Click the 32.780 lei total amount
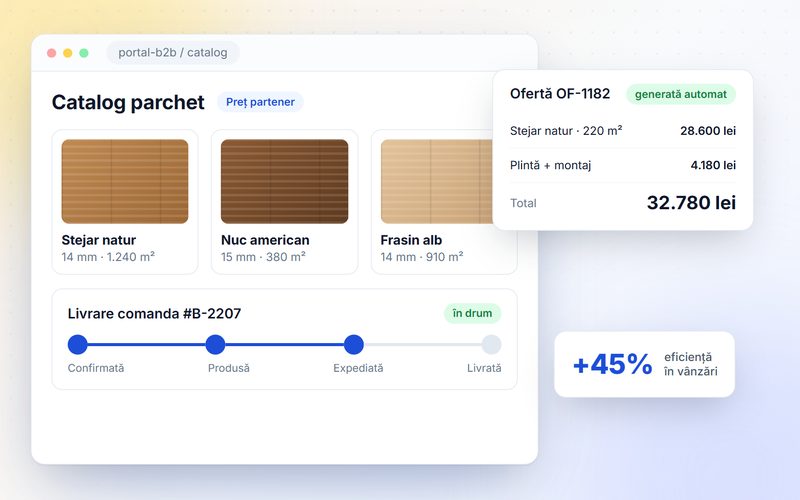This screenshot has height=500, width=800. (x=691, y=203)
